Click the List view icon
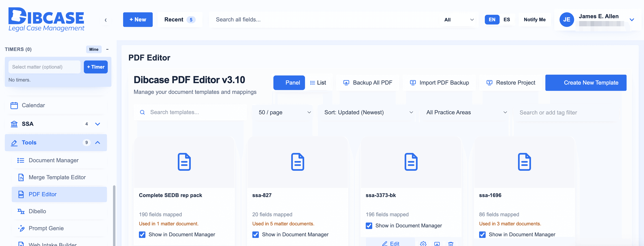Image resolution: width=644 pixels, height=246 pixels. click(312, 83)
